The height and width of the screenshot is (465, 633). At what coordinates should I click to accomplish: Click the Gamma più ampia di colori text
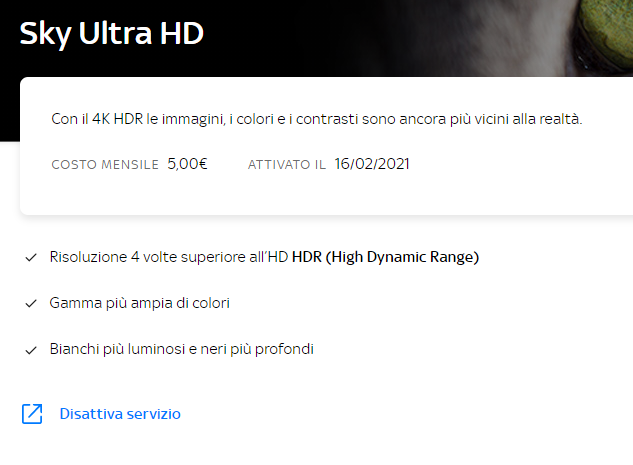pyautogui.click(x=140, y=303)
